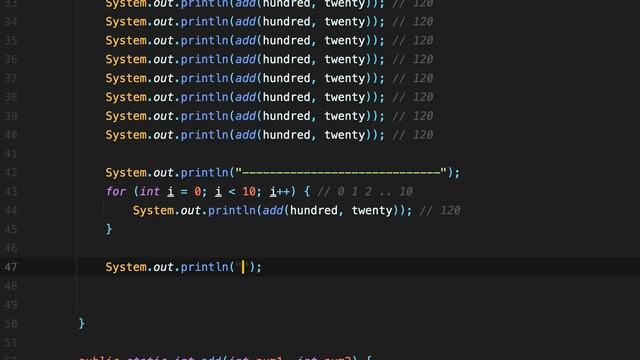The width and height of the screenshot is (640, 360).
Task: Click 'System' on line 47
Action: point(126,267)
